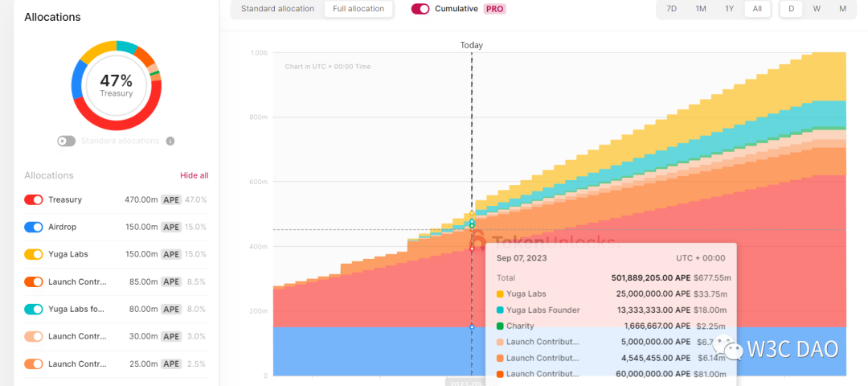Set chart interval to M (monthly)
Image resolution: width=868 pixels, height=386 pixels.
[842, 9]
